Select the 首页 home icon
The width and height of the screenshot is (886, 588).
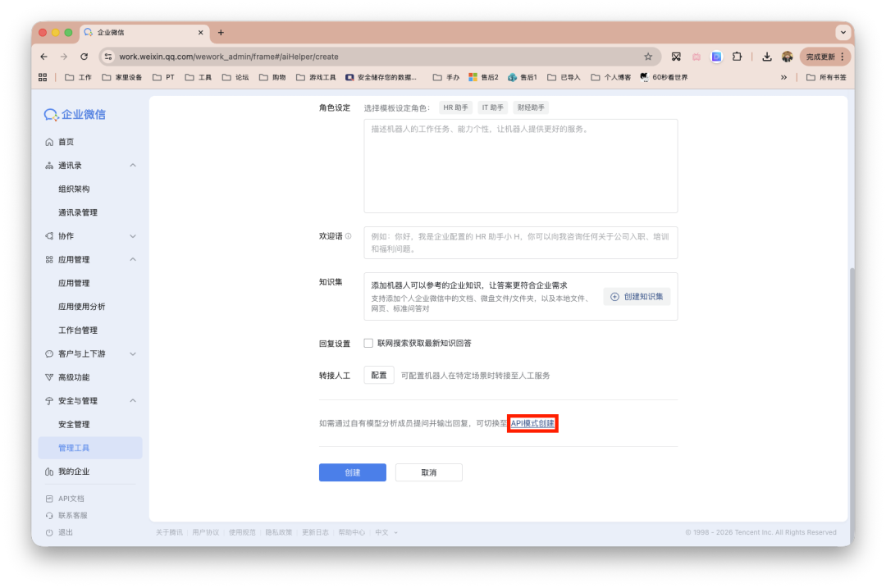[51, 141]
